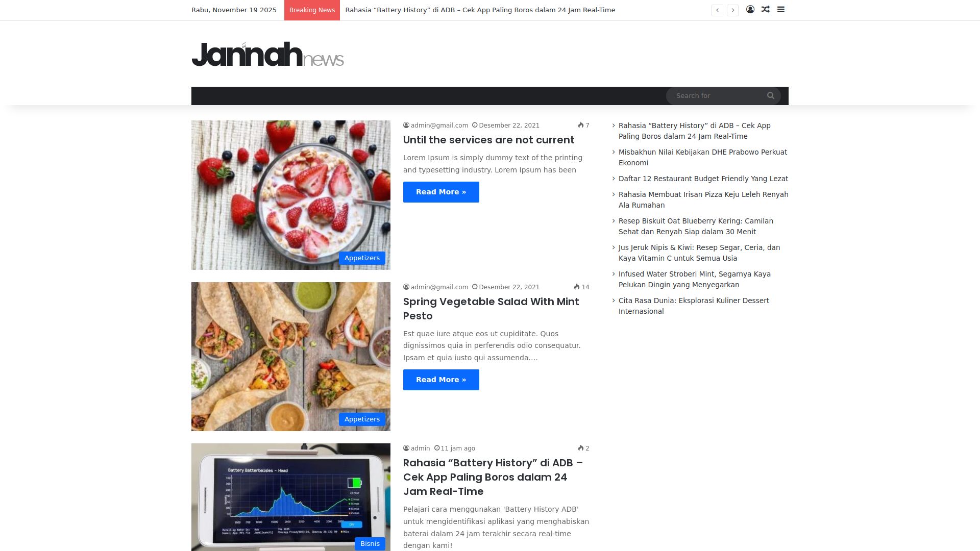Open the user login icon
This screenshot has width=980, height=551.
pyautogui.click(x=750, y=10)
